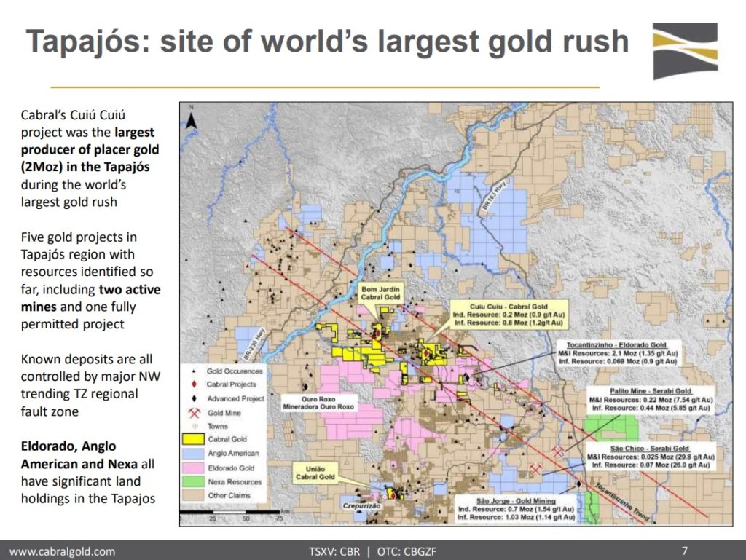The width and height of the screenshot is (746, 560).
Task: Pick the green Nexa Resources legend swatch
Action: point(194,481)
